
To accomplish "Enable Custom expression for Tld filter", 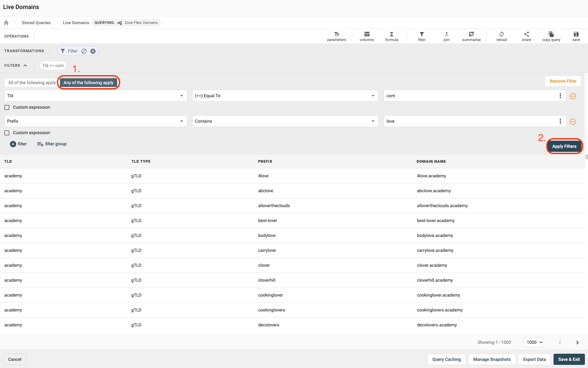I will (7, 107).
